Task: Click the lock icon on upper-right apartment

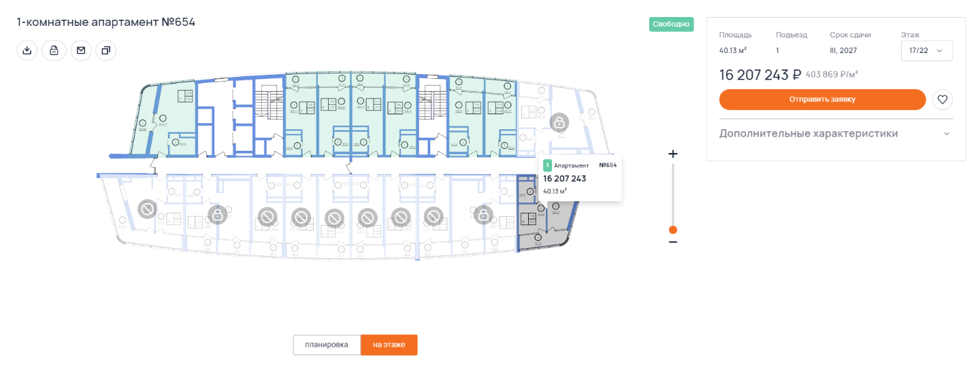Action: tap(559, 123)
